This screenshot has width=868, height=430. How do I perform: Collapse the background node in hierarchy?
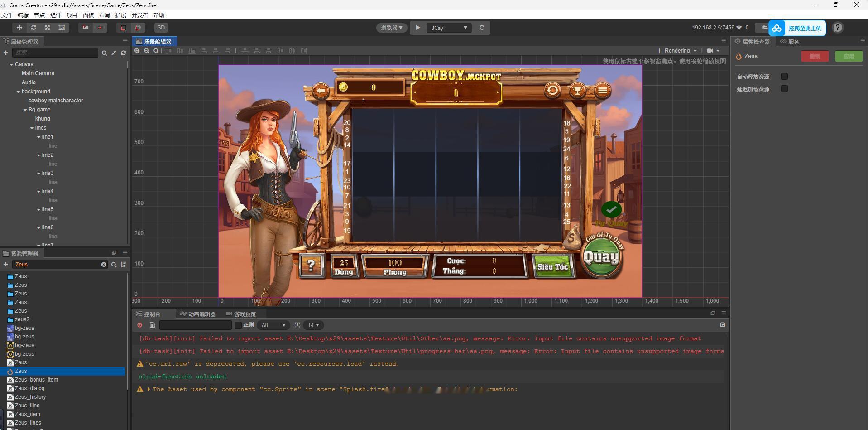(x=18, y=92)
